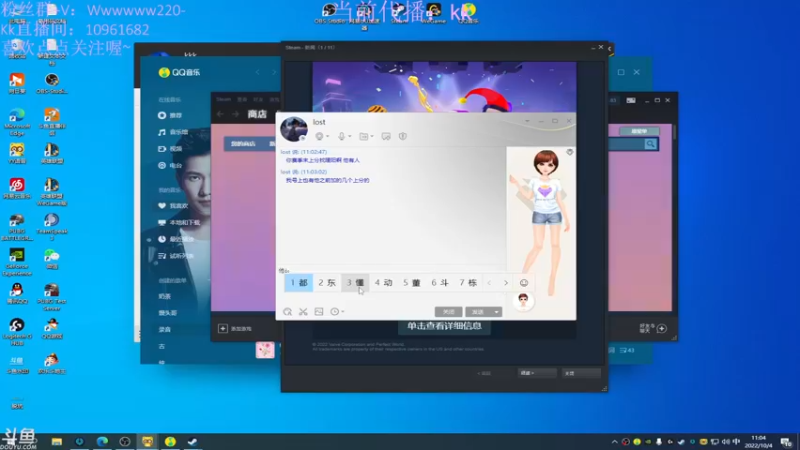Open Steam from taskbar
The height and width of the screenshot is (450, 800).
click(x=192, y=441)
